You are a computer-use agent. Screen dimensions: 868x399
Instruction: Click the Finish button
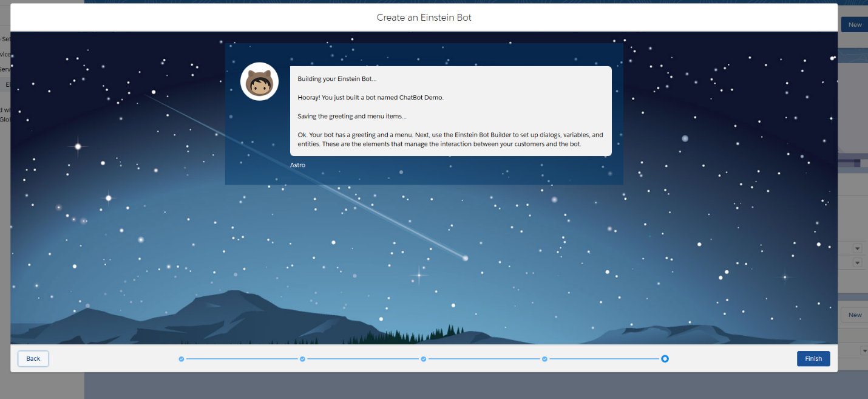tap(813, 358)
